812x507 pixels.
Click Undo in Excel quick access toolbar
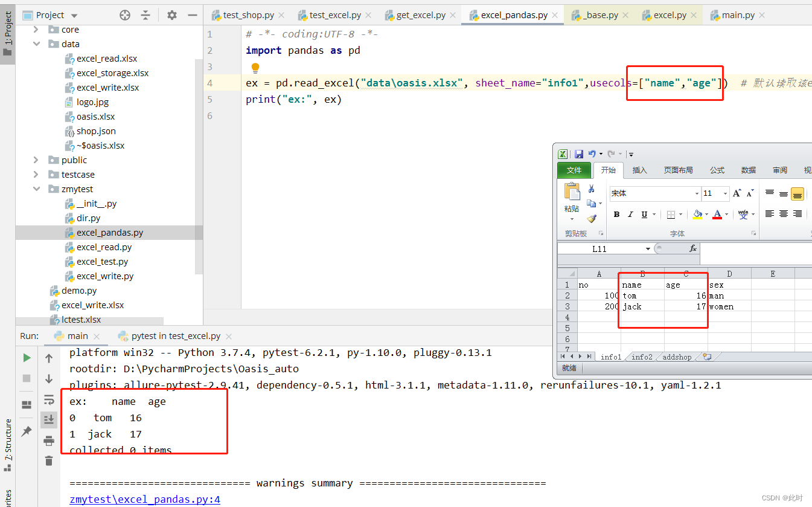[592, 154]
